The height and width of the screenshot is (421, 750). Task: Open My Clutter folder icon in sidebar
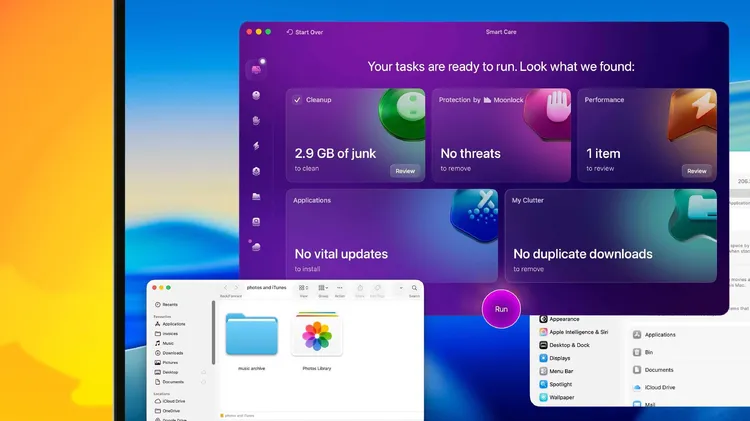[257, 196]
